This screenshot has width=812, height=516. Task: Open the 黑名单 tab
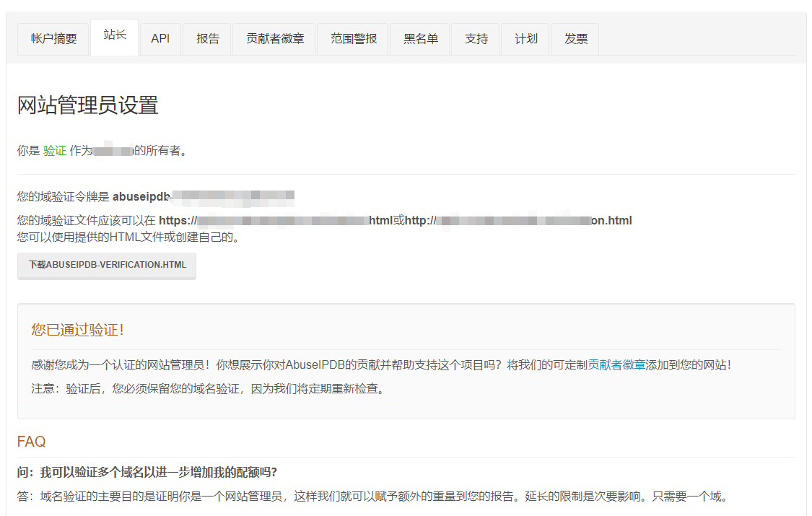tap(420, 39)
